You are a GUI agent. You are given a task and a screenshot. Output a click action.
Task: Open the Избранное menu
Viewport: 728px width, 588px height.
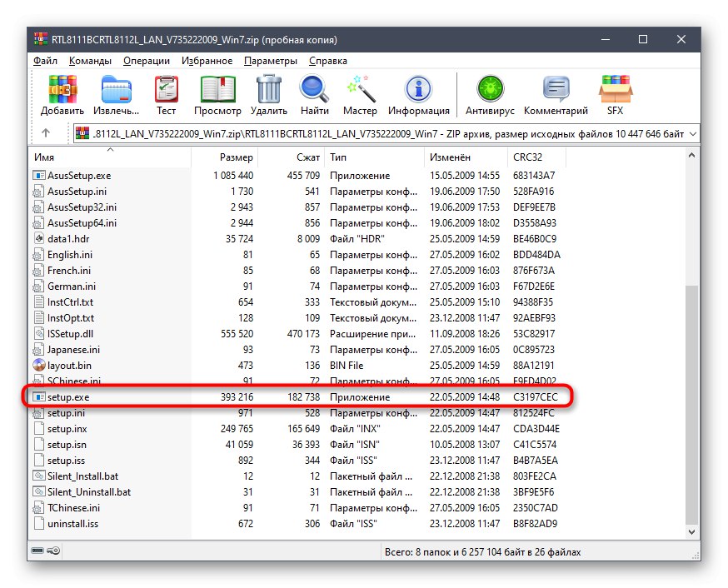(x=207, y=61)
